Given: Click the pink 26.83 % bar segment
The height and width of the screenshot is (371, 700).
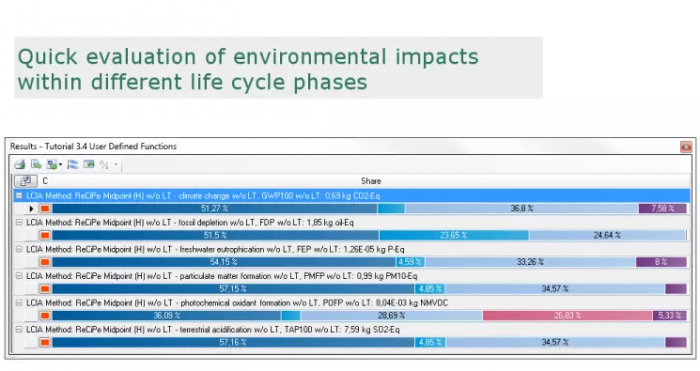Looking at the screenshot, I should click(x=567, y=316).
